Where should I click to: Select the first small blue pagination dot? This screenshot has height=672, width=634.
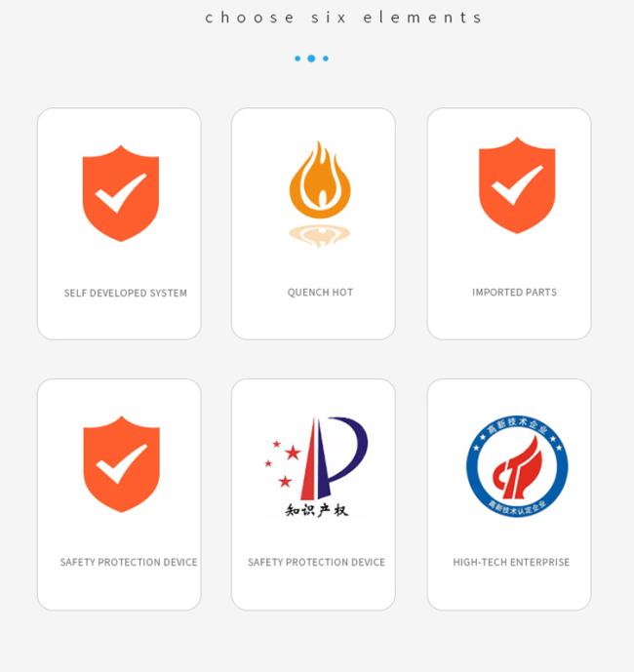297,59
